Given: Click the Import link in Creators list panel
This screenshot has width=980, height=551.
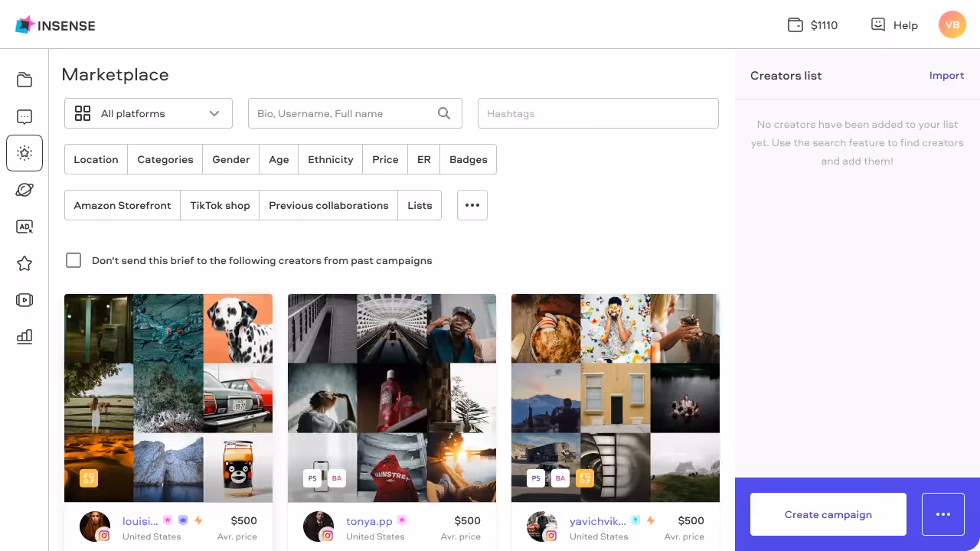Looking at the screenshot, I should [x=946, y=76].
